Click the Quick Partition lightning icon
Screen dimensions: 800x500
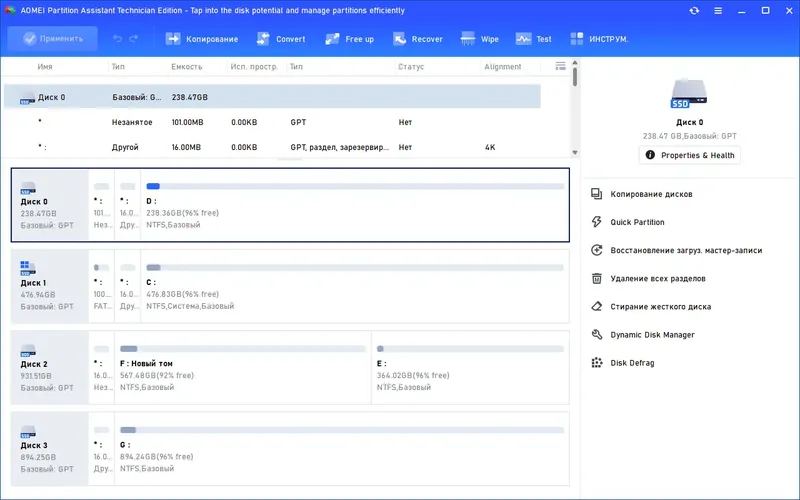596,222
